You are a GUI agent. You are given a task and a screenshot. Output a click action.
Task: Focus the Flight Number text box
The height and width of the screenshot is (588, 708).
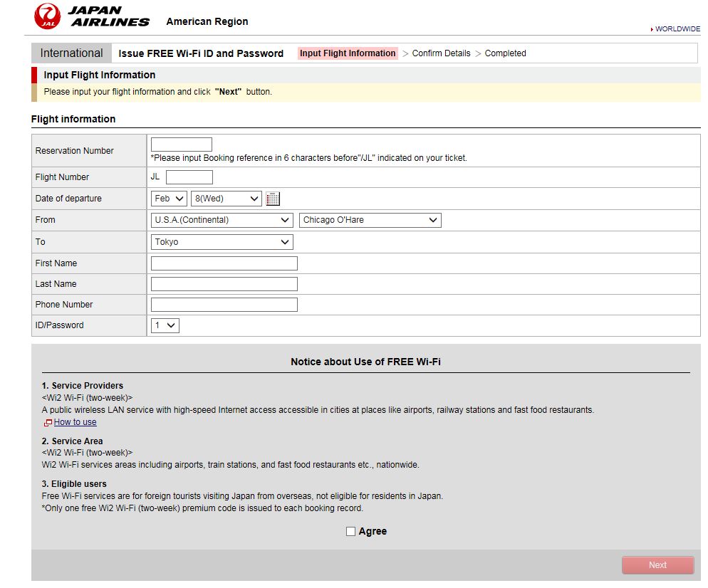pyautogui.click(x=189, y=177)
